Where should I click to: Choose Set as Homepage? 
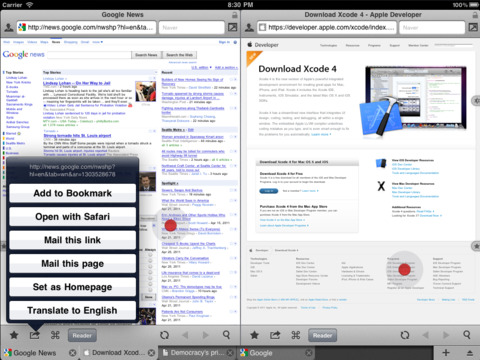(73, 287)
